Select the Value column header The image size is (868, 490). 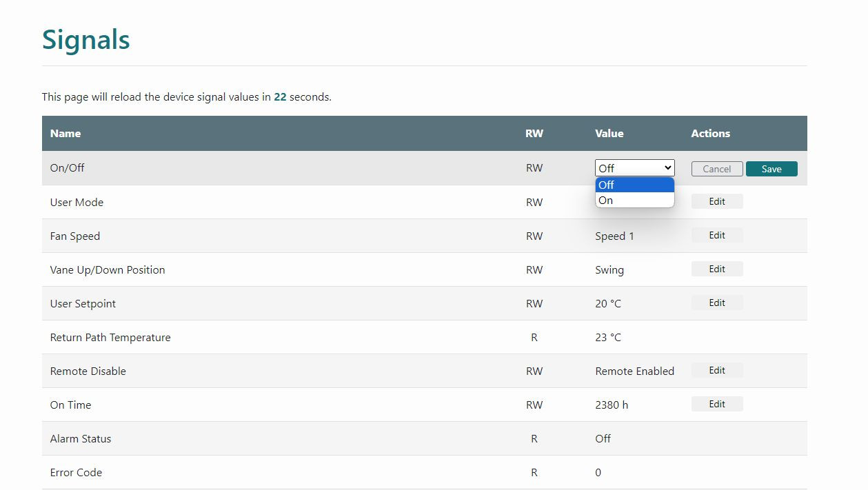[x=609, y=134]
